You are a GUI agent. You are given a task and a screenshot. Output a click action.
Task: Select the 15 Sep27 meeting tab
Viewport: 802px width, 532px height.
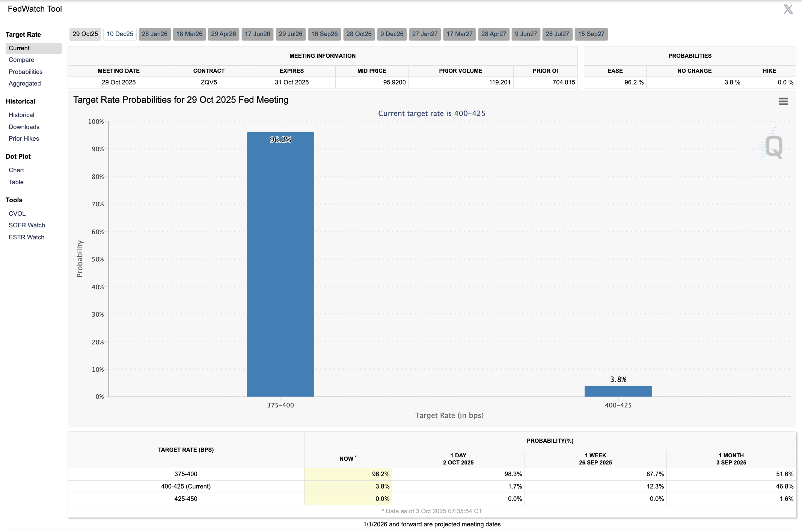[591, 34]
